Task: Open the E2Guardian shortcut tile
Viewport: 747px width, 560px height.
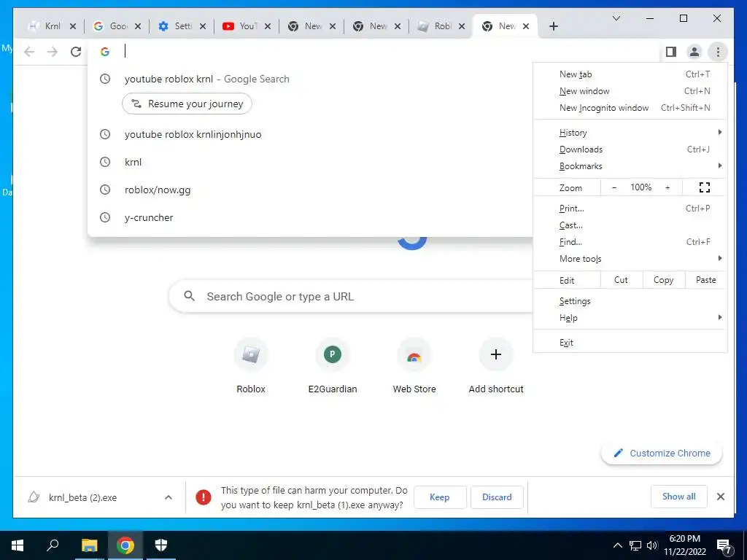Action: (x=333, y=366)
